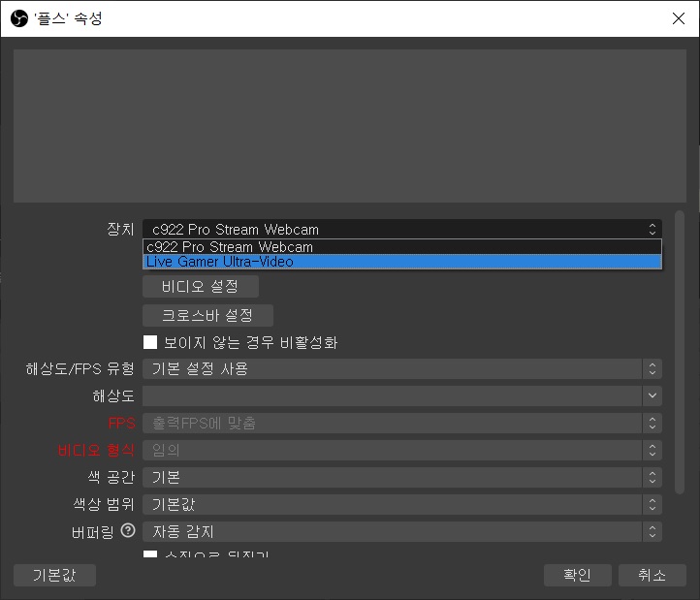700x600 pixels.
Task: Cancel with the 취소 button
Action: pyautogui.click(x=652, y=575)
